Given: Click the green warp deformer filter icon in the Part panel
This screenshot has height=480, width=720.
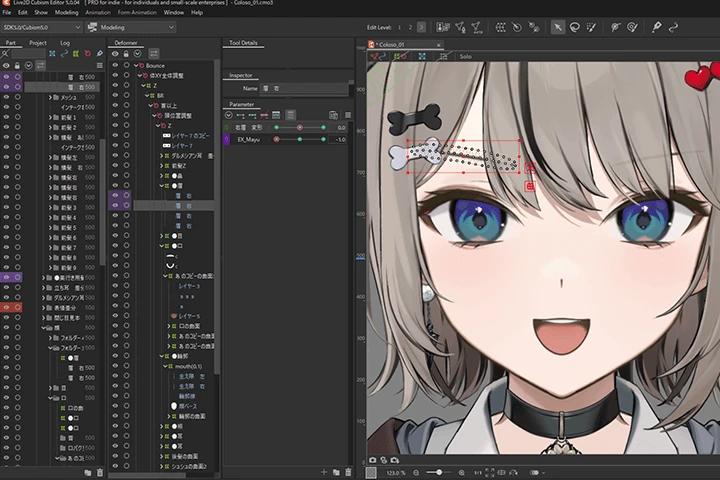Looking at the screenshot, I should click(76, 54).
